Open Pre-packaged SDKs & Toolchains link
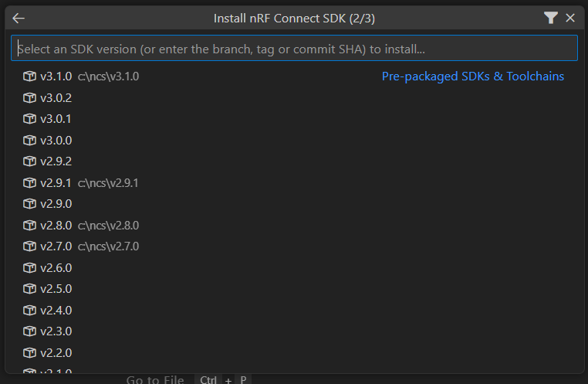The width and height of the screenshot is (588, 384). pyautogui.click(x=472, y=76)
